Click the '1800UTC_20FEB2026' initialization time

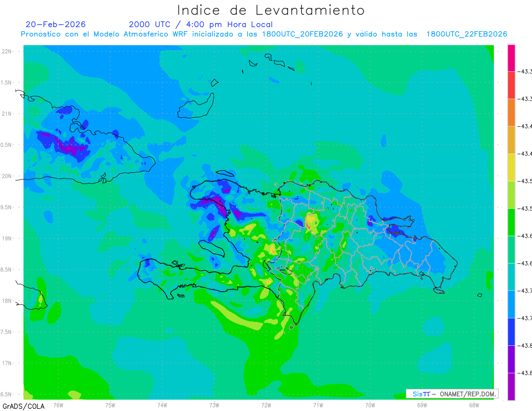302,34
